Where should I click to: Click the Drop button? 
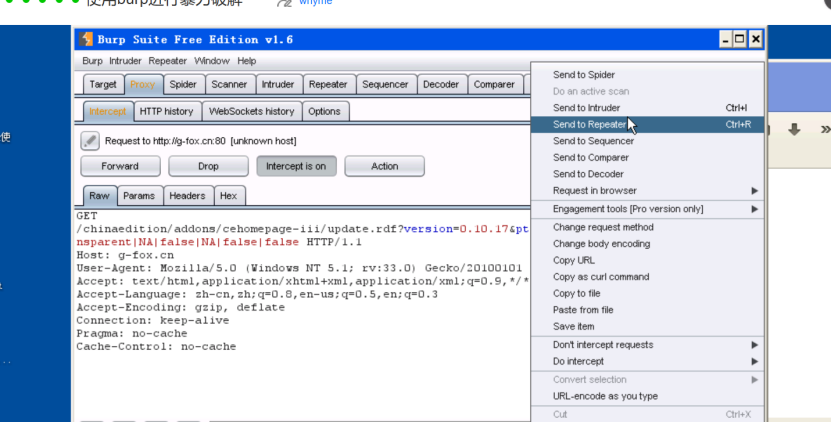click(x=208, y=166)
